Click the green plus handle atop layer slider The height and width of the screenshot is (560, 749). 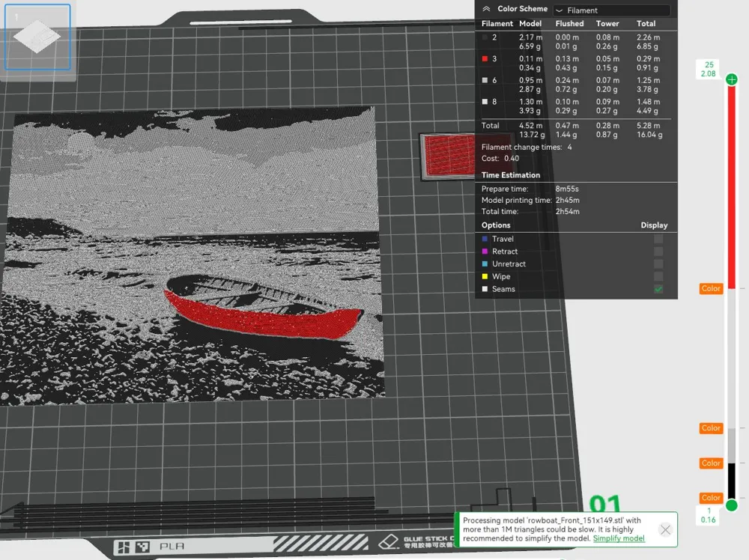[731, 79]
